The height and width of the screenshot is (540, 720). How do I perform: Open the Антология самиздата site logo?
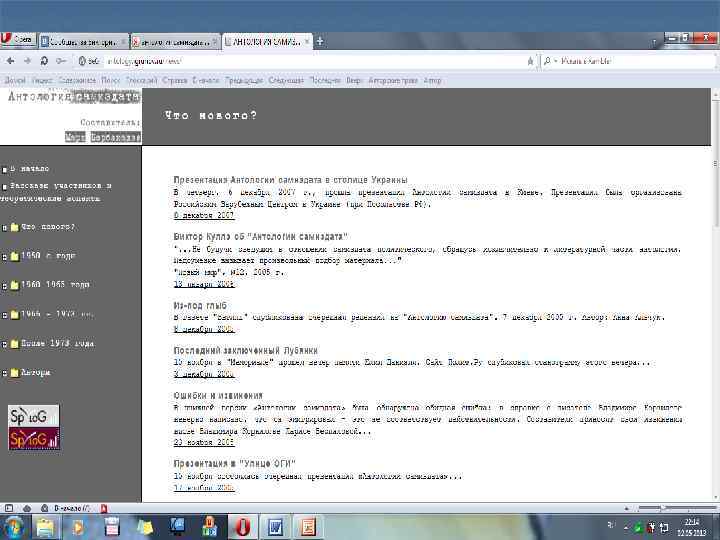pyautogui.click(x=74, y=97)
